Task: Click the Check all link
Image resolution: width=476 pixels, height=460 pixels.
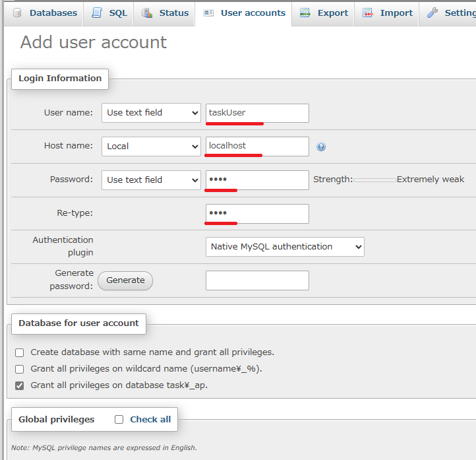Action: tap(150, 419)
